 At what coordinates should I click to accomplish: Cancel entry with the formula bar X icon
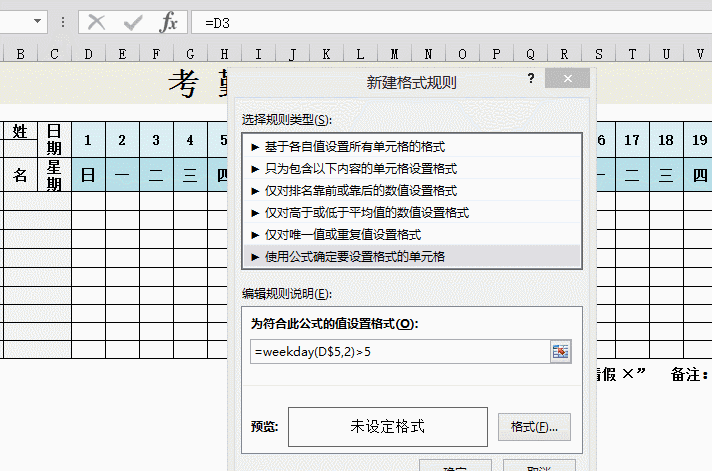click(x=96, y=22)
